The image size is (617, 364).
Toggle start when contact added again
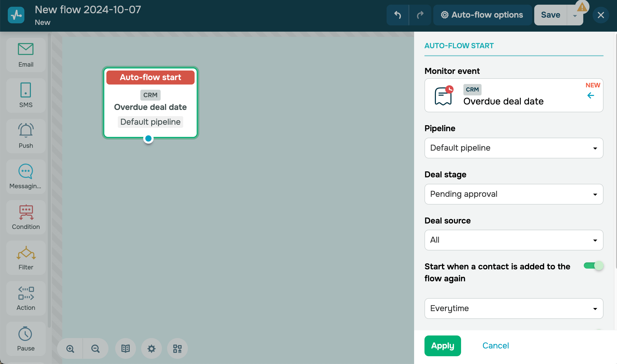click(593, 266)
